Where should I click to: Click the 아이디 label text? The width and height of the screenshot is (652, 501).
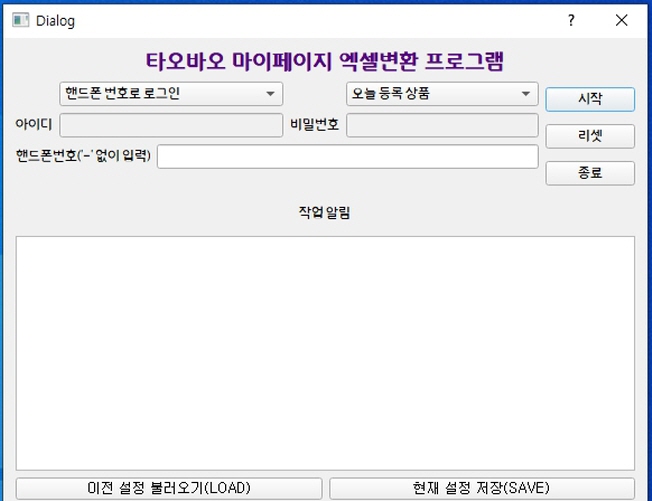pos(34,125)
